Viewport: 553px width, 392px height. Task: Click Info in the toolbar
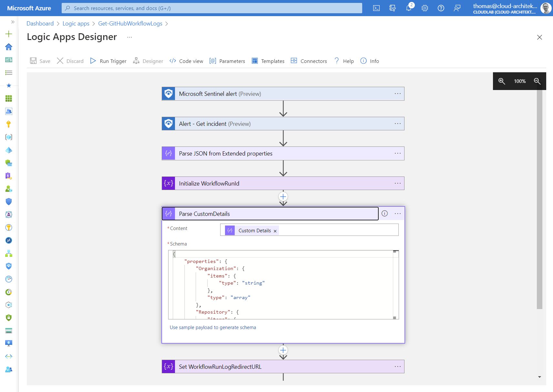[x=370, y=61]
